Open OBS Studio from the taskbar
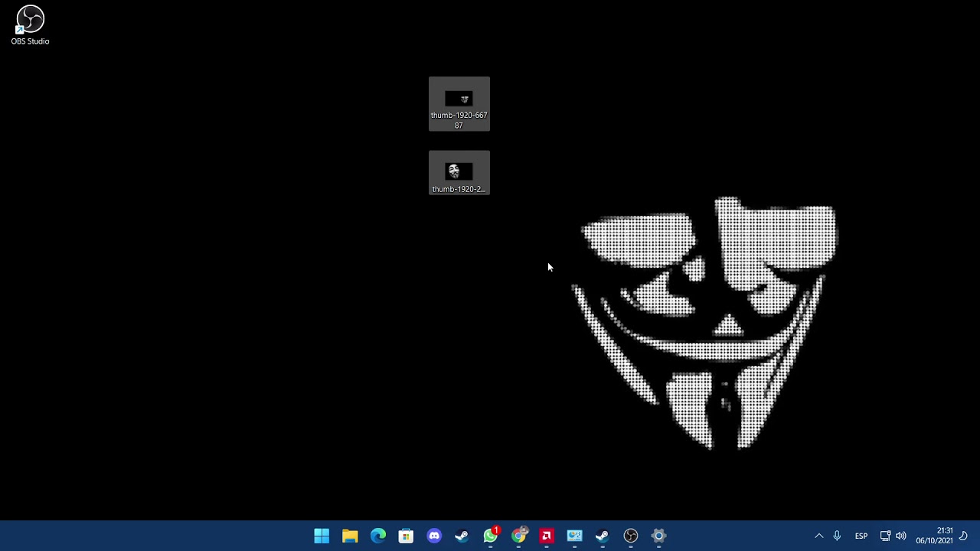 pos(630,536)
